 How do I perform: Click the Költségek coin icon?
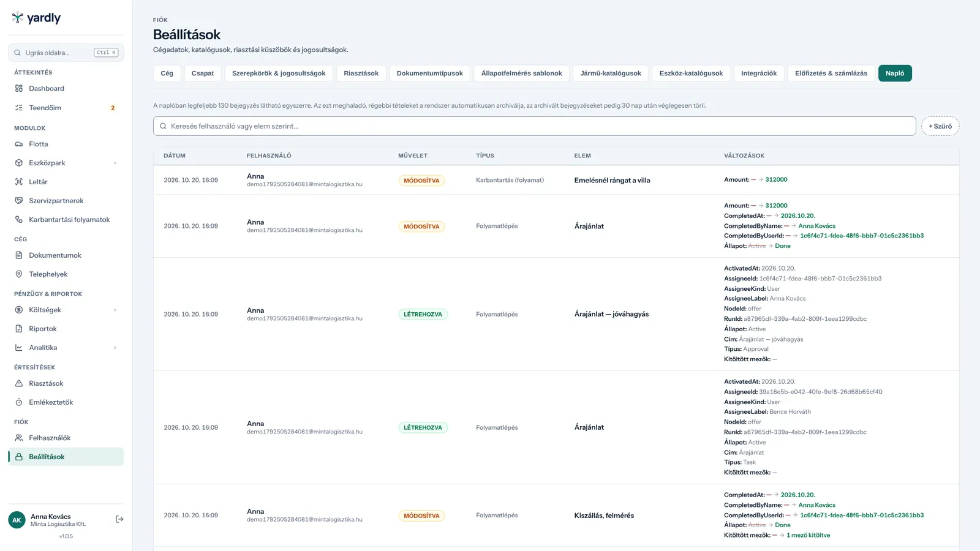point(18,310)
